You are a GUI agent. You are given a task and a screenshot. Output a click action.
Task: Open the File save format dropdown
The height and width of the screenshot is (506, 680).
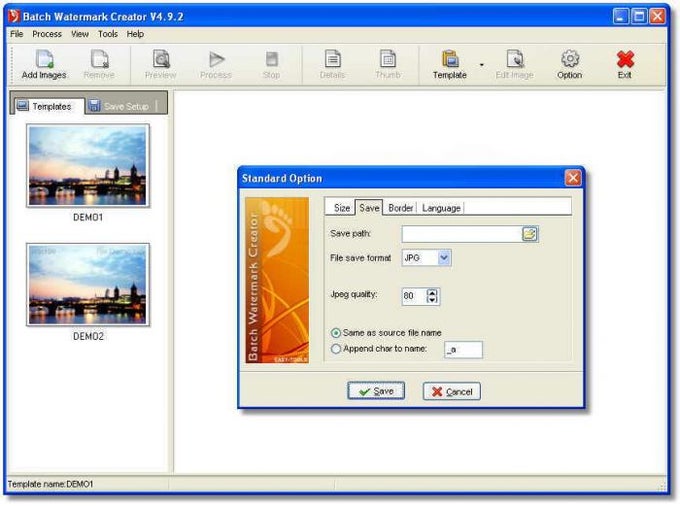[444, 258]
